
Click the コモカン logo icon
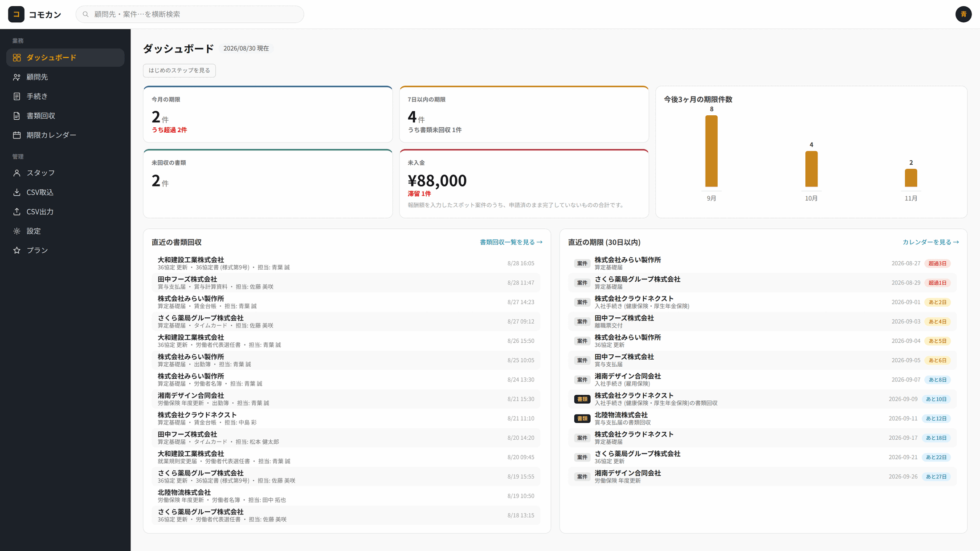coord(16,14)
